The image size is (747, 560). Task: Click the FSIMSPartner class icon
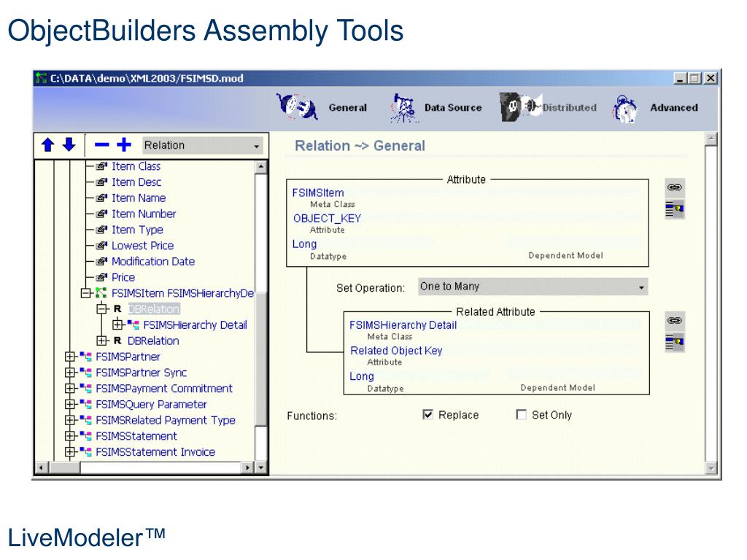click(x=86, y=357)
